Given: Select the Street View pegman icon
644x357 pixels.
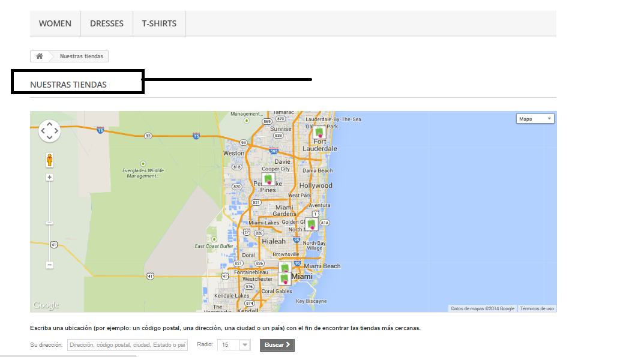Looking at the screenshot, I should click(49, 160).
